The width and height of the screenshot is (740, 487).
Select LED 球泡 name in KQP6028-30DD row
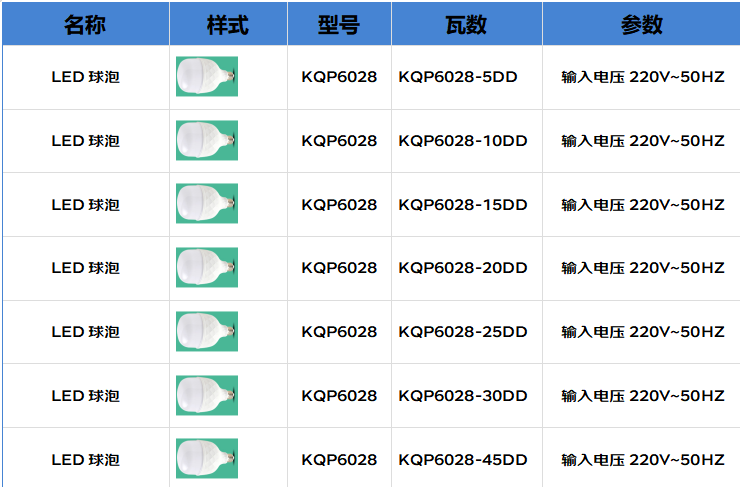click(x=85, y=396)
